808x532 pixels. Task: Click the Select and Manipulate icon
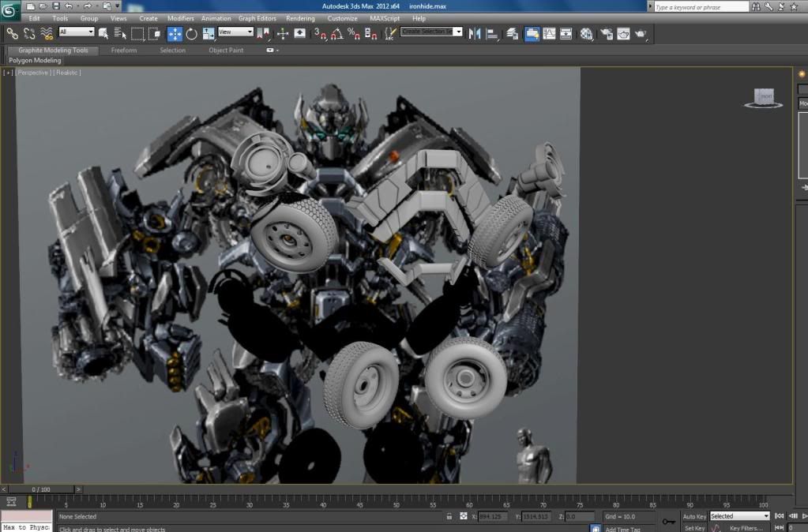coord(283,34)
